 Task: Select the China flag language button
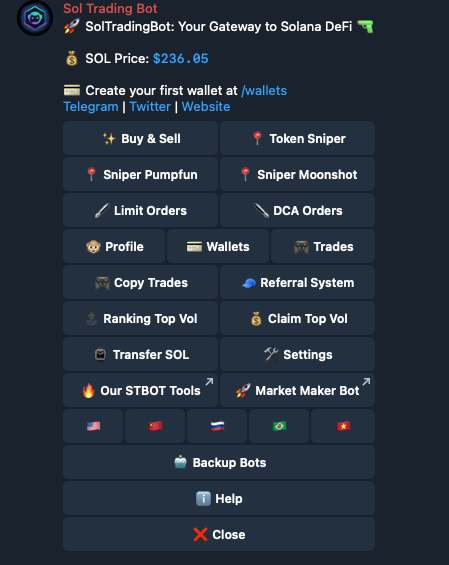click(x=155, y=426)
